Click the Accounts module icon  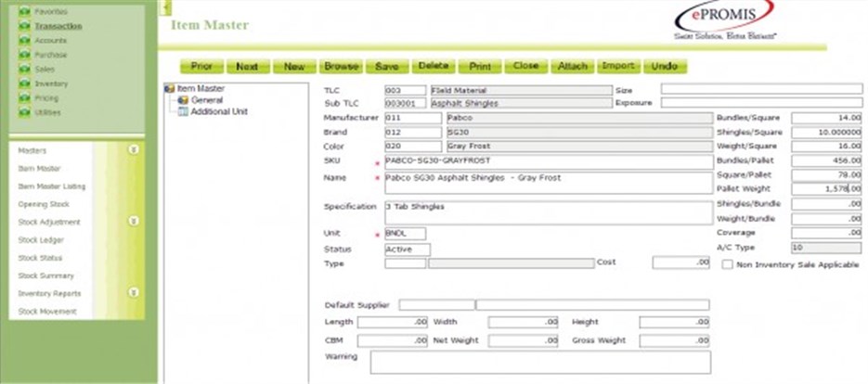click(25, 41)
